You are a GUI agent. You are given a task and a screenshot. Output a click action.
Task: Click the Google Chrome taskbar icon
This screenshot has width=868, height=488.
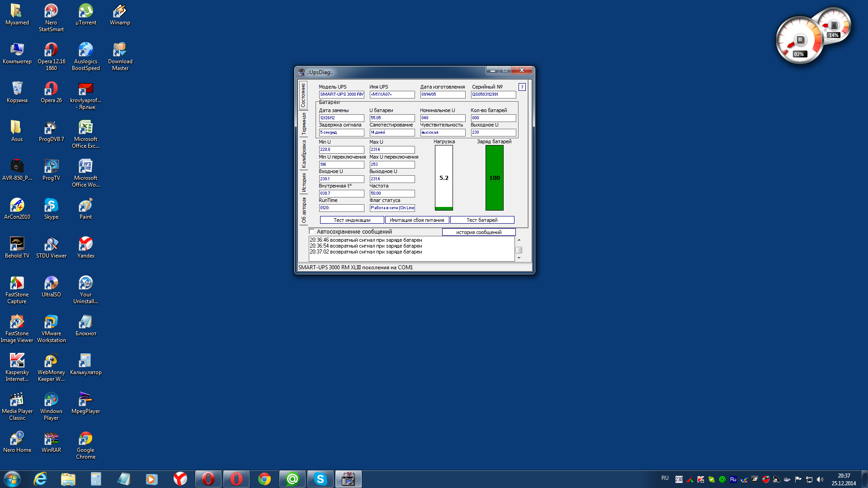tap(264, 479)
